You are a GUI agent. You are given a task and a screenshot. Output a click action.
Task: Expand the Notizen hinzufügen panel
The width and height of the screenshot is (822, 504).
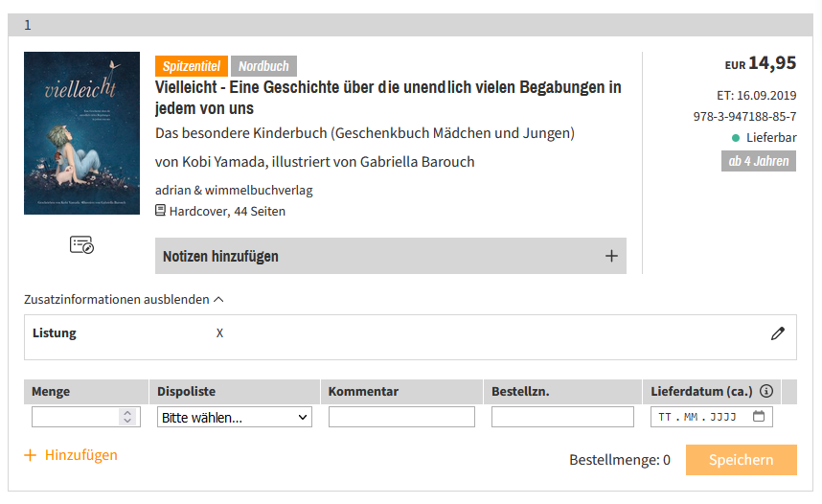coord(391,256)
